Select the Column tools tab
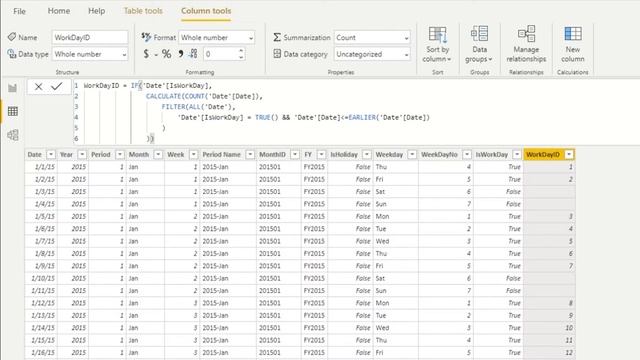The image size is (640, 360). click(x=206, y=11)
